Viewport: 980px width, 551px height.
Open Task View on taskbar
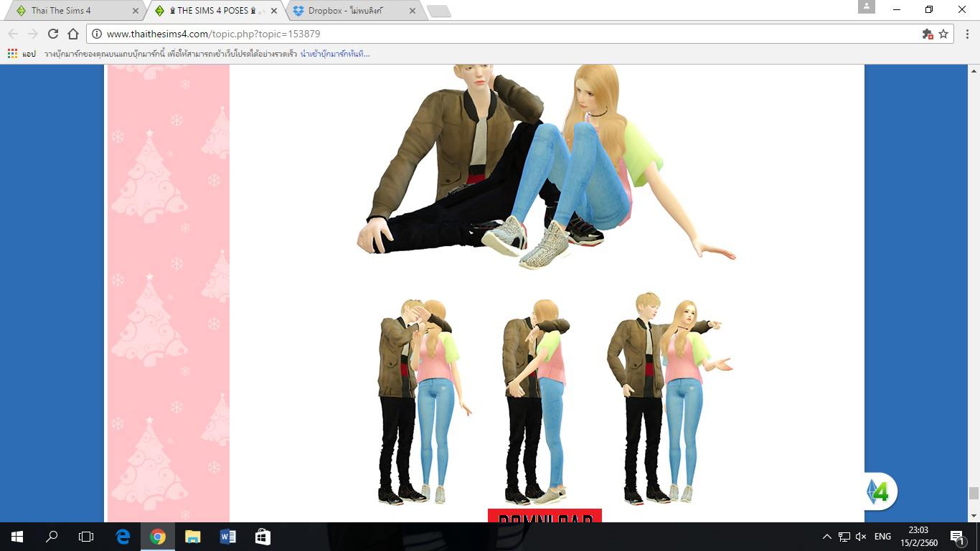coord(86,537)
